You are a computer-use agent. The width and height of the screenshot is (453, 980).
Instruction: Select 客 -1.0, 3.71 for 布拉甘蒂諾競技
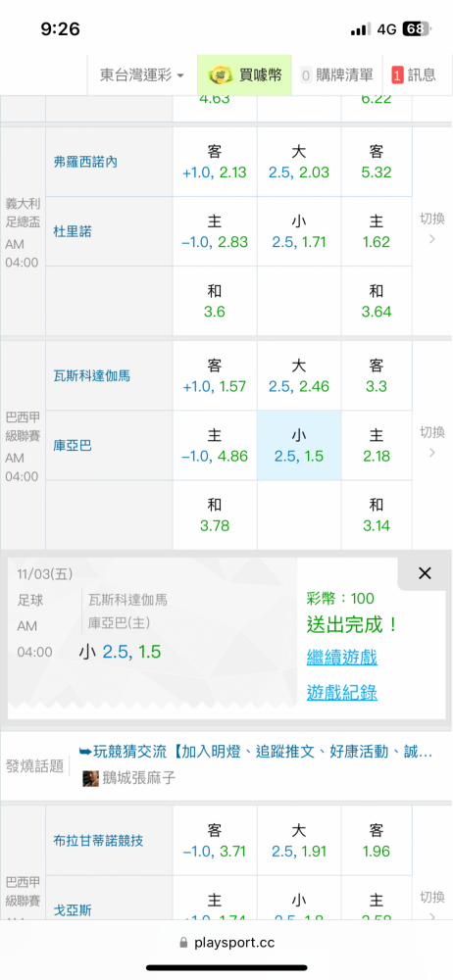[x=215, y=841]
